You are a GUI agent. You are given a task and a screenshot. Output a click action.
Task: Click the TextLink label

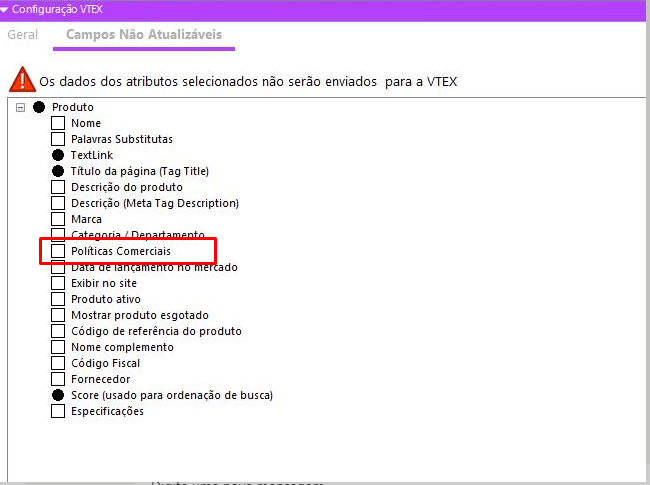[x=92, y=155]
